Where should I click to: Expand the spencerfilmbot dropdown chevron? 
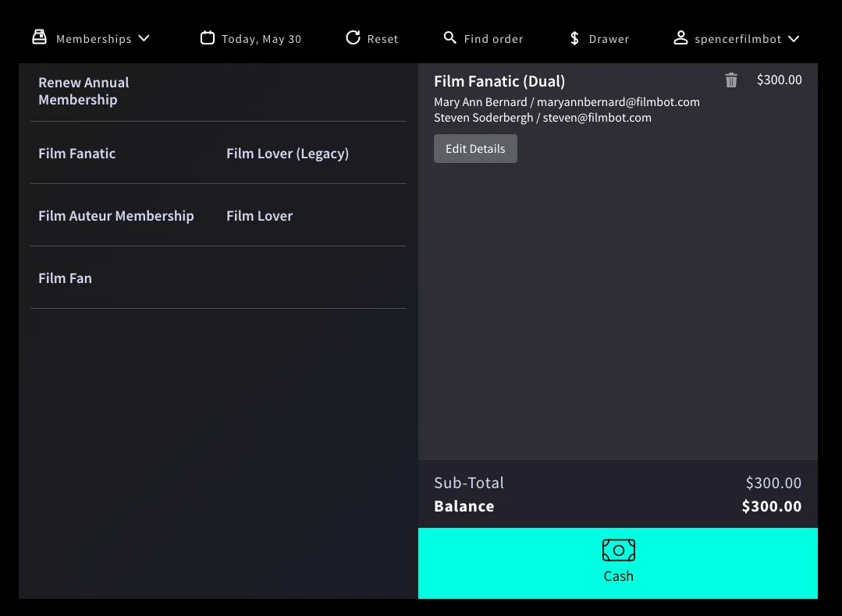(794, 39)
